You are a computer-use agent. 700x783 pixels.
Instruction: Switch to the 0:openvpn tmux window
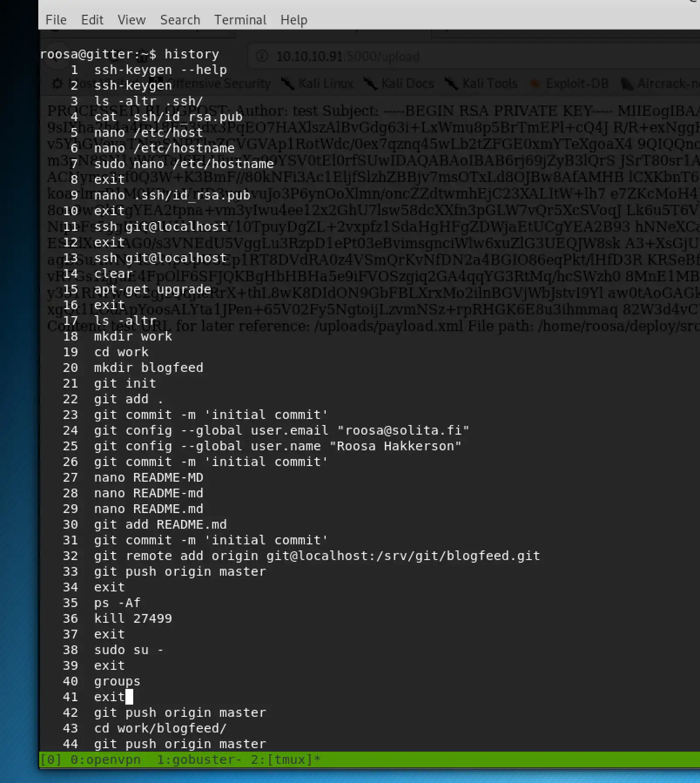point(105,759)
